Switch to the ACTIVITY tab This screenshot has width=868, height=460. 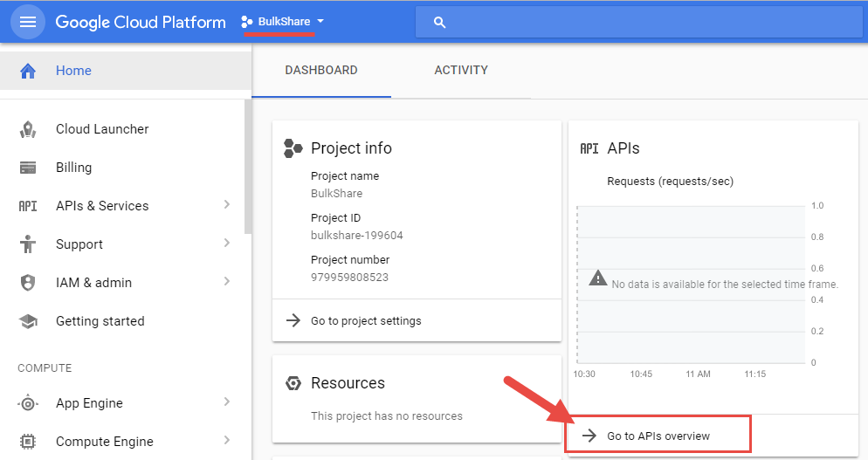pos(461,71)
